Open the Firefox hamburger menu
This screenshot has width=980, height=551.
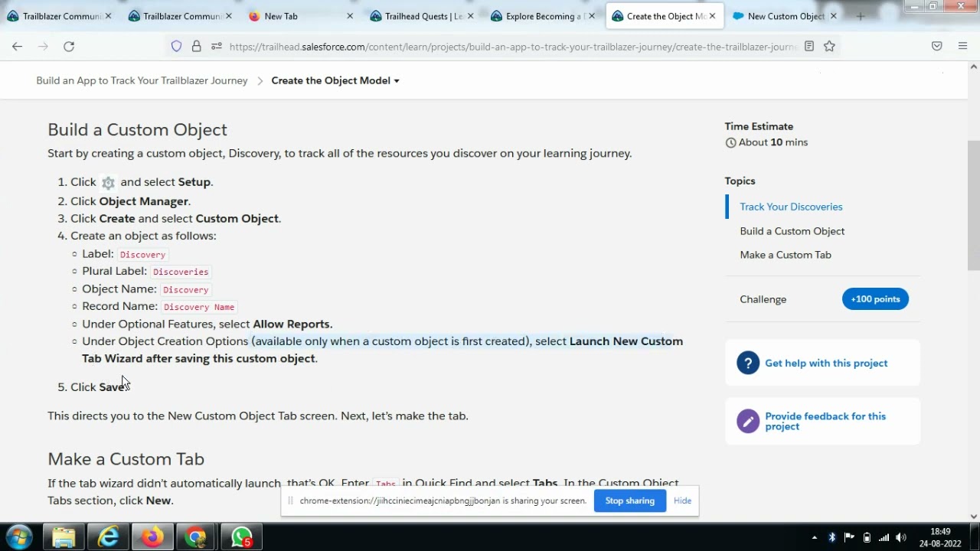pos(963,47)
